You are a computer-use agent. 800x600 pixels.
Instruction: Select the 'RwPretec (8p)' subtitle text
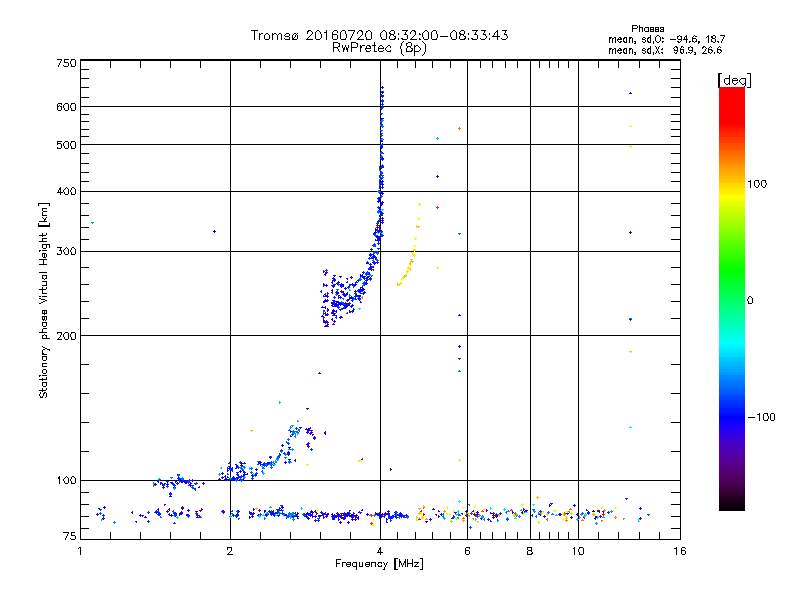[x=379, y=48]
